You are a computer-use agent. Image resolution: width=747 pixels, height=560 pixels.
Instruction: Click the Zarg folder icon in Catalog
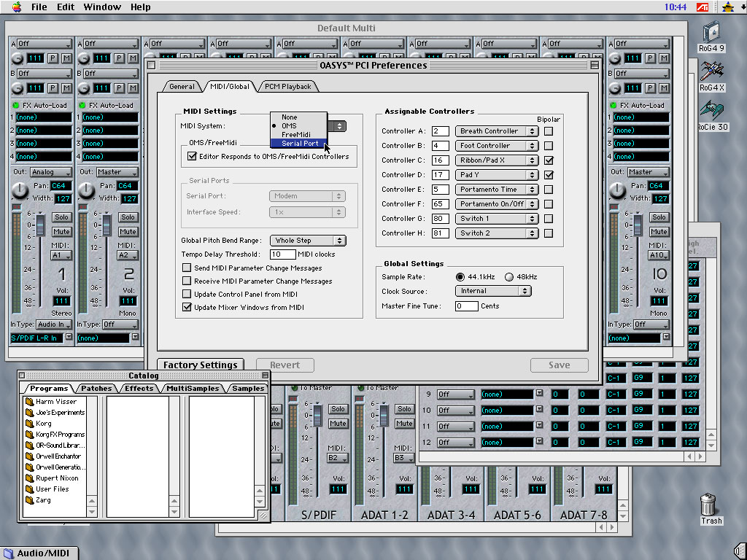click(x=29, y=500)
